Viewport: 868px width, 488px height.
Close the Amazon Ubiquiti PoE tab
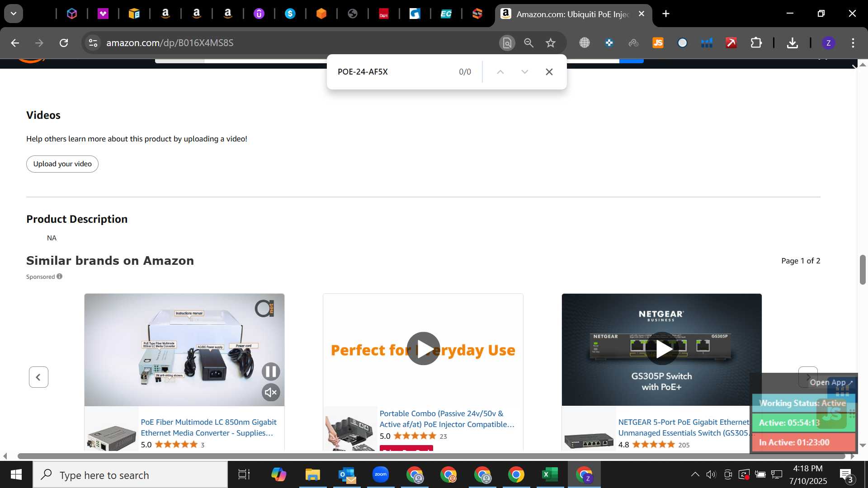(x=642, y=14)
